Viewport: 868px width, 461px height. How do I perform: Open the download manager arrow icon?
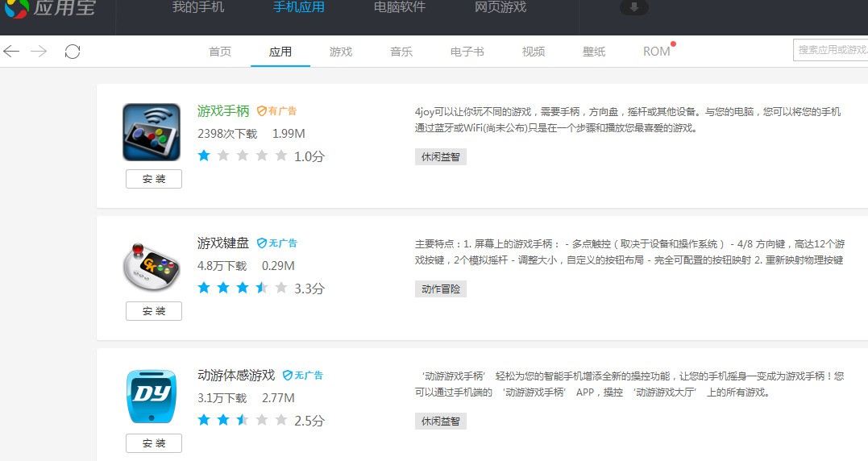point(634,7)
